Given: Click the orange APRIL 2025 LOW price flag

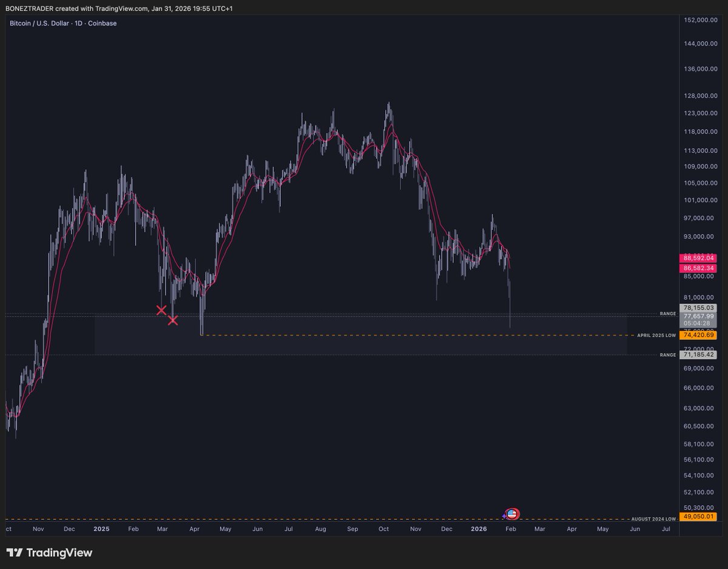Looking at the screenshot, I should click(698, 335).
